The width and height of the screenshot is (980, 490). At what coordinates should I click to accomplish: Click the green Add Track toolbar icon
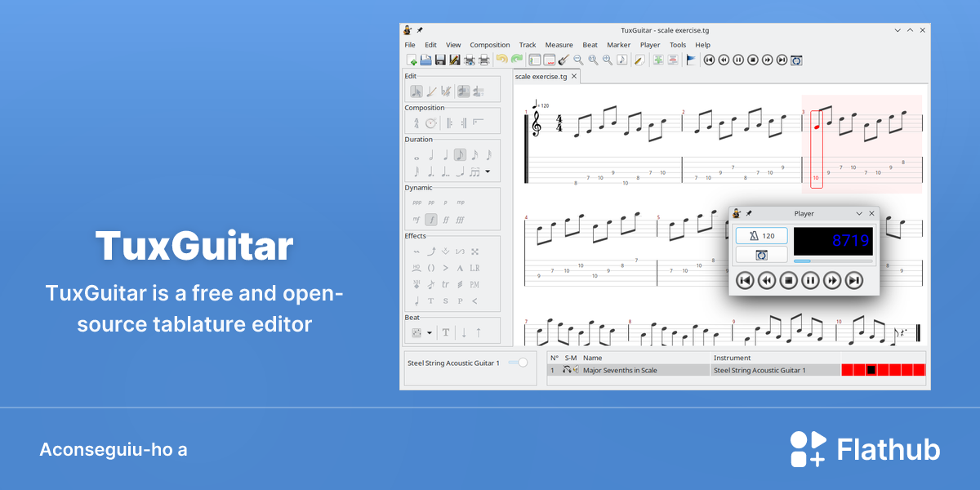pyautogui.click(x=658, y=60)
